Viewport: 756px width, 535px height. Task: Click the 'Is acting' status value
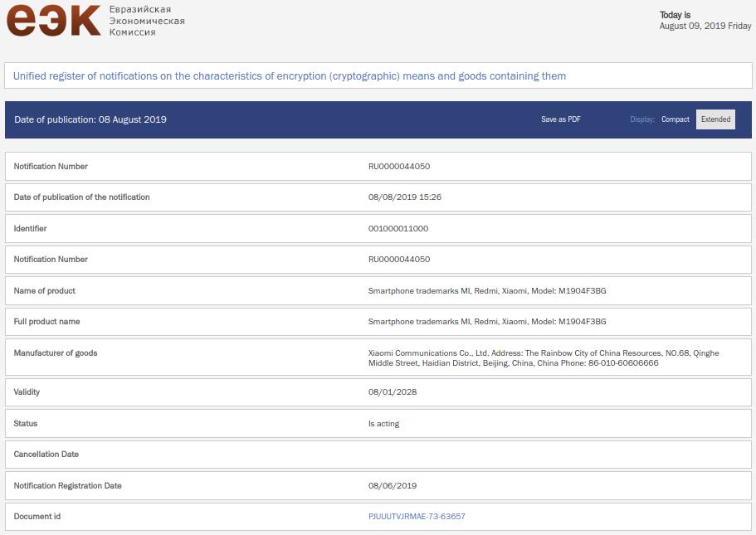coord(383,424)
